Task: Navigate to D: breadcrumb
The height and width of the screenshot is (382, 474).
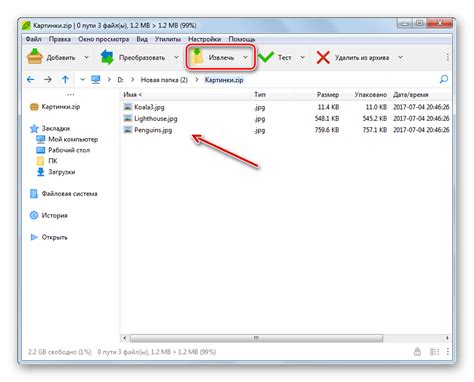Action: point(120,80)
